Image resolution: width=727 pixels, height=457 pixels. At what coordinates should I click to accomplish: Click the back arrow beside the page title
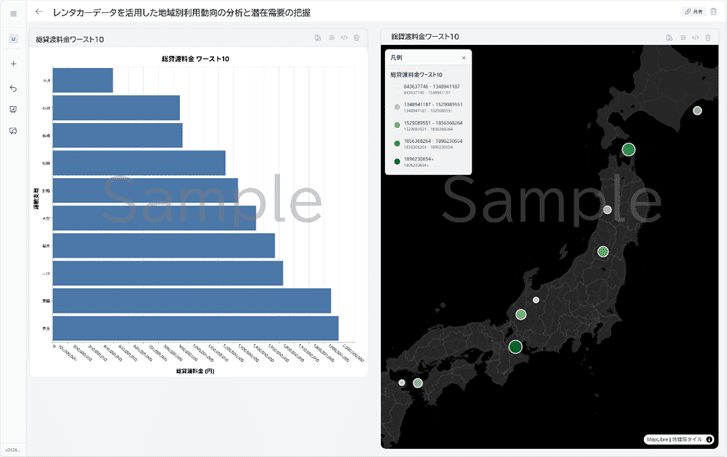[39, 12]
